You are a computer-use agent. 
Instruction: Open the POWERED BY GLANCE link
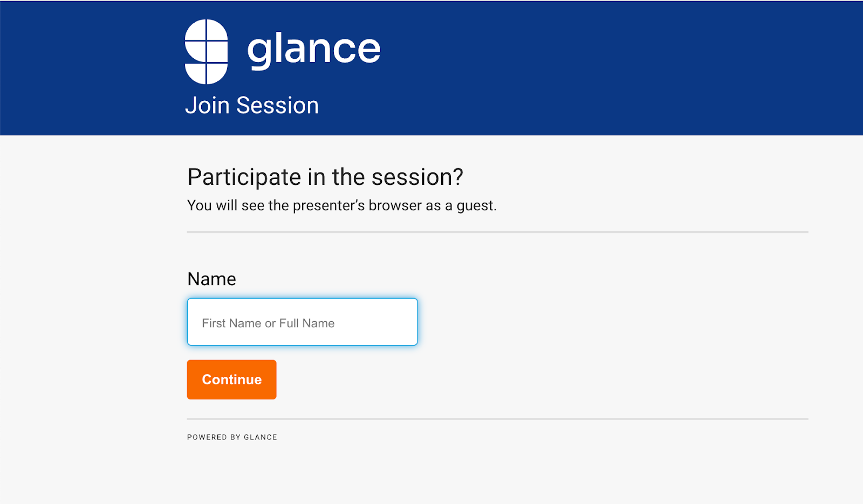click(x=232, y=437)
